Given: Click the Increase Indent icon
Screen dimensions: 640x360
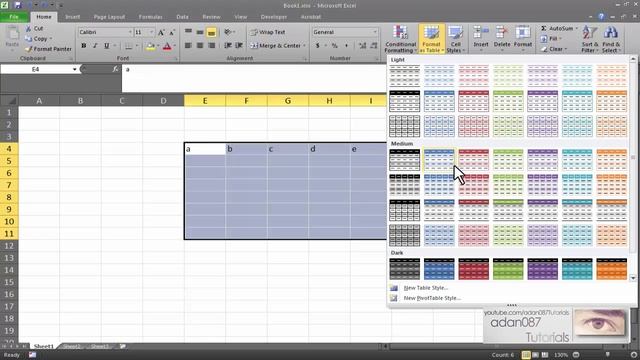Looking at the screenshot, I should click(239, 46).
